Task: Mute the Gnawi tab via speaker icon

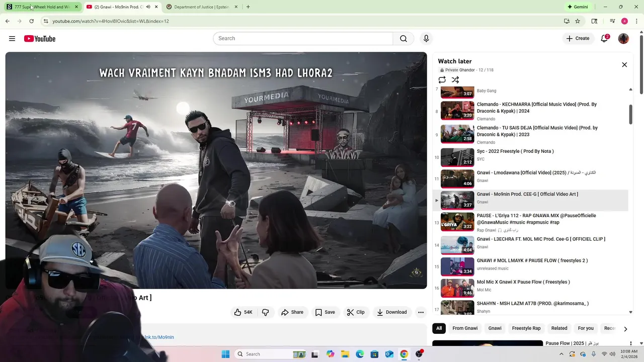Action: click(x=148, y=7)
